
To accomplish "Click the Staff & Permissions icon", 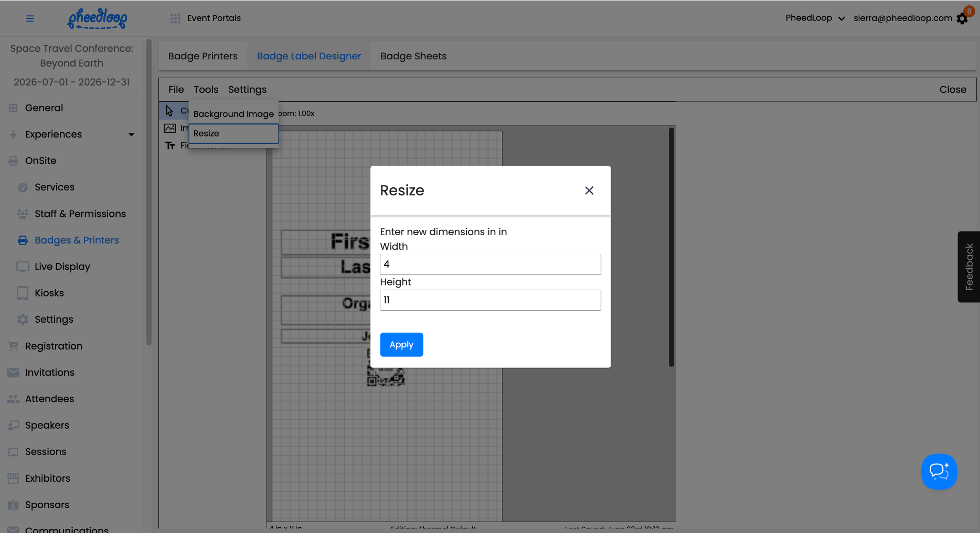I will tap(23, 214).
